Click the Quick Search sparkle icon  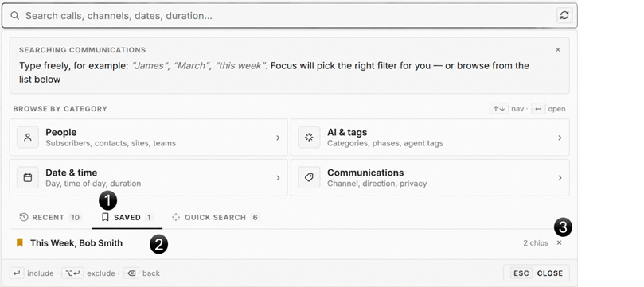(x=176, y=217)
